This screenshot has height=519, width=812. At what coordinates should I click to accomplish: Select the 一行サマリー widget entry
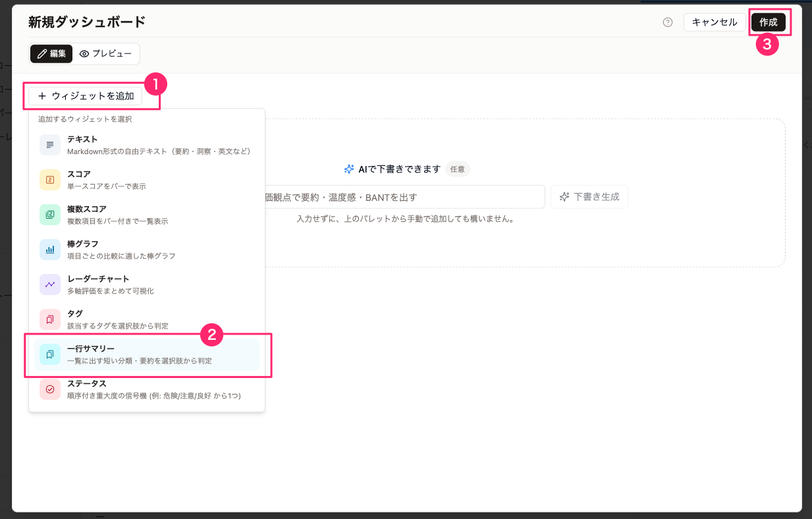[x=147, y=354]
